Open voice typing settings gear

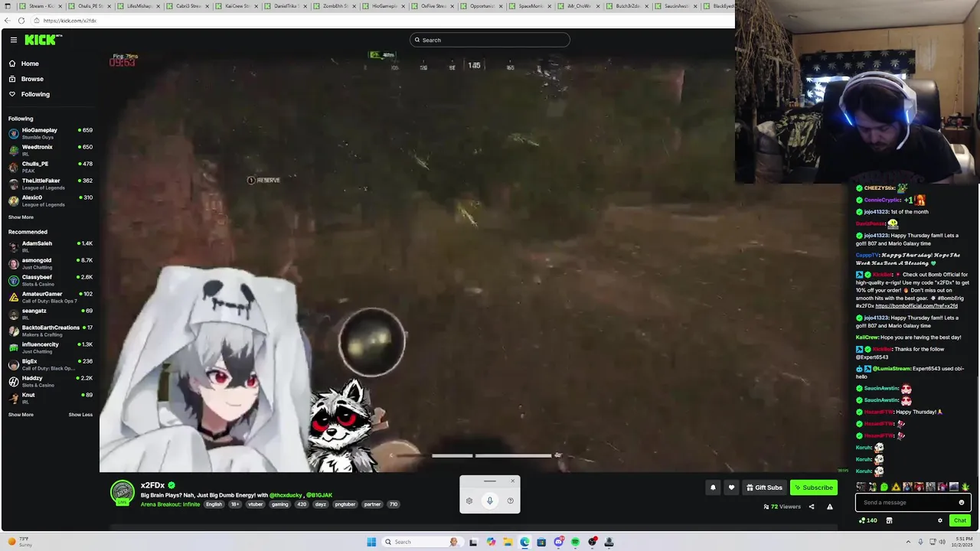point(469,501)
